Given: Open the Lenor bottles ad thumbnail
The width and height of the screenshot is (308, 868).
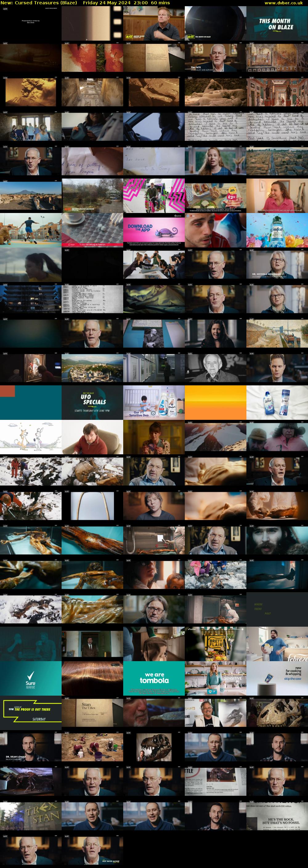Looking at the screenshot, I should tap(277, 402).
